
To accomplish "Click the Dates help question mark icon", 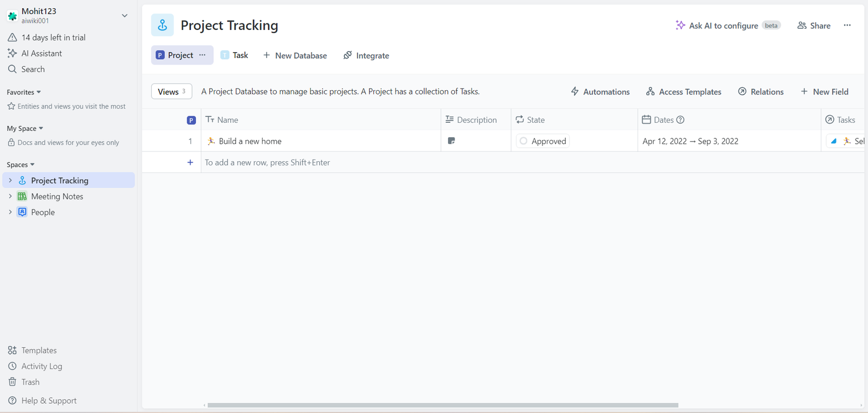I will (x=680, y=120).
